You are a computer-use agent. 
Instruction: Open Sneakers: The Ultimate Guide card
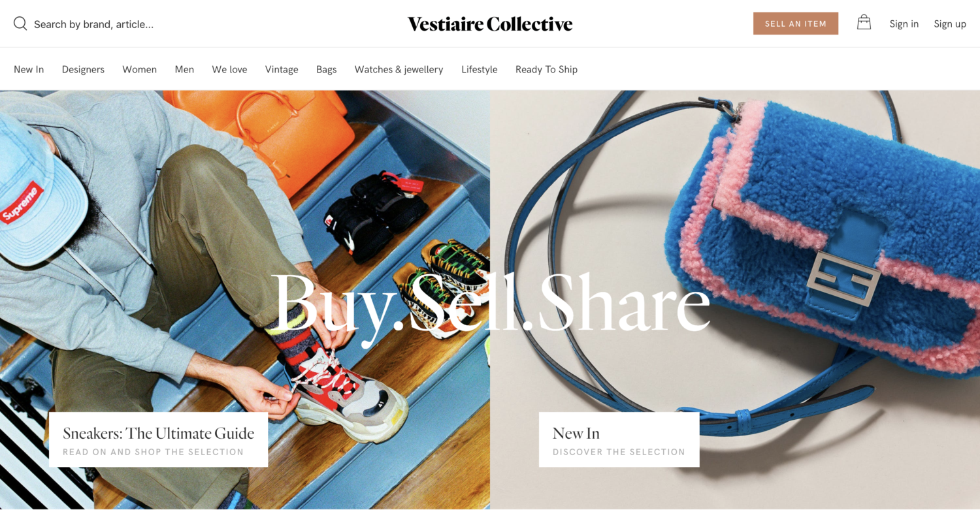(x=158, y=439)
